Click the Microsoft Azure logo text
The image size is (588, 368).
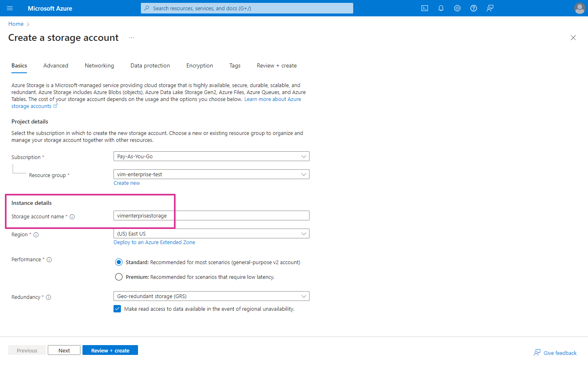pyautogui.click(x=50, y=8)
